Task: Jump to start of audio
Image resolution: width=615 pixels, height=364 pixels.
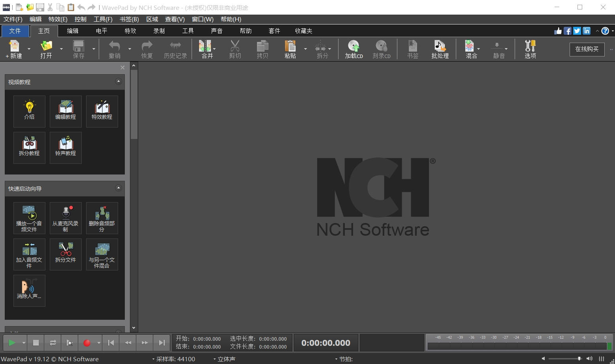Action: point(111,343)
